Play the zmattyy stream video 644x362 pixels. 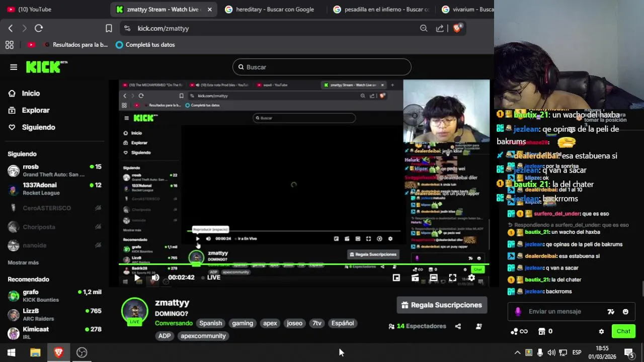coord(137,278)
